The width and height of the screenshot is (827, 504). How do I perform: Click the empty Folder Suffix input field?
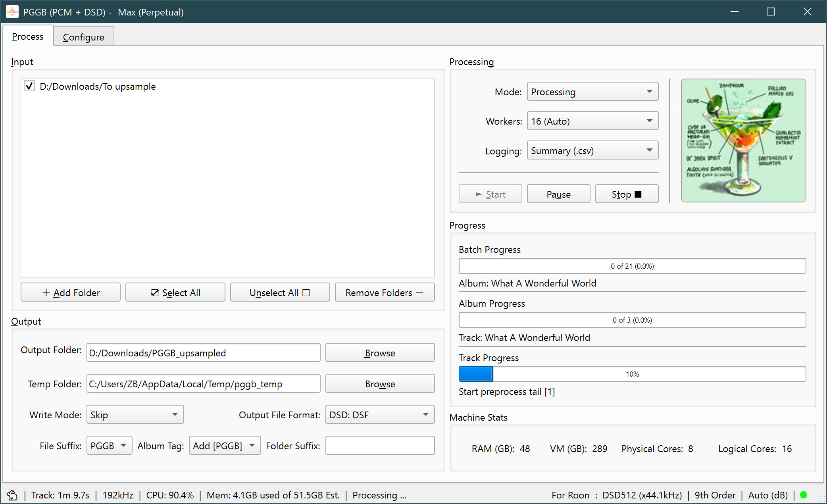coord(380,446)
